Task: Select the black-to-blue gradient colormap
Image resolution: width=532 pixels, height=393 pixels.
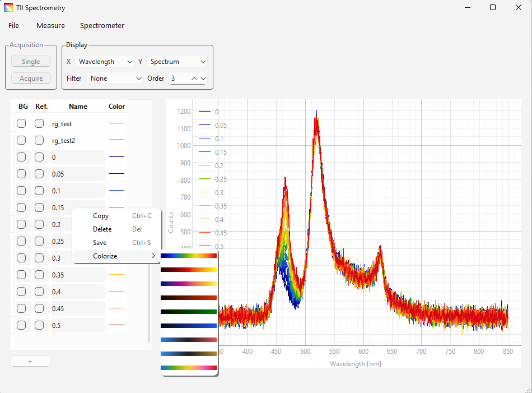Action: pos(189,325)
